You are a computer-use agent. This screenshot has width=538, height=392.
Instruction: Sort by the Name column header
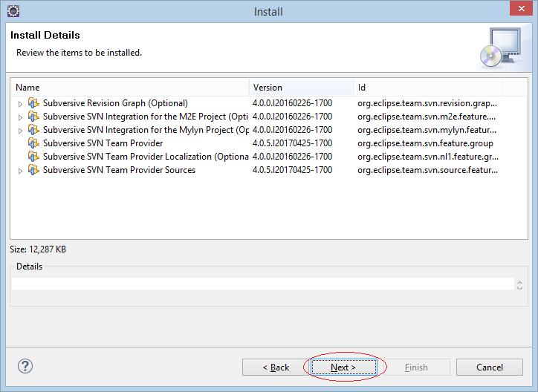click(x=130, y=88)
